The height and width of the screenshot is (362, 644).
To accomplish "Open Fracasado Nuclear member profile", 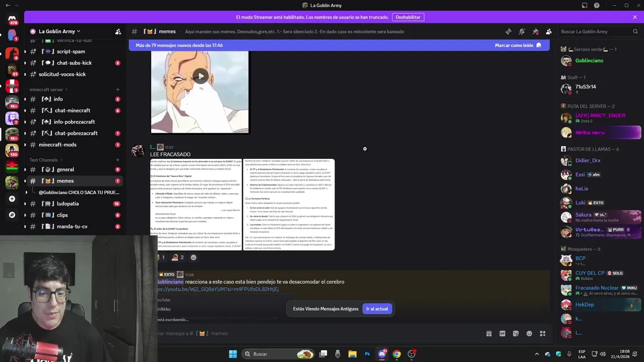I will pyautogui.click(x=601, y=290).
